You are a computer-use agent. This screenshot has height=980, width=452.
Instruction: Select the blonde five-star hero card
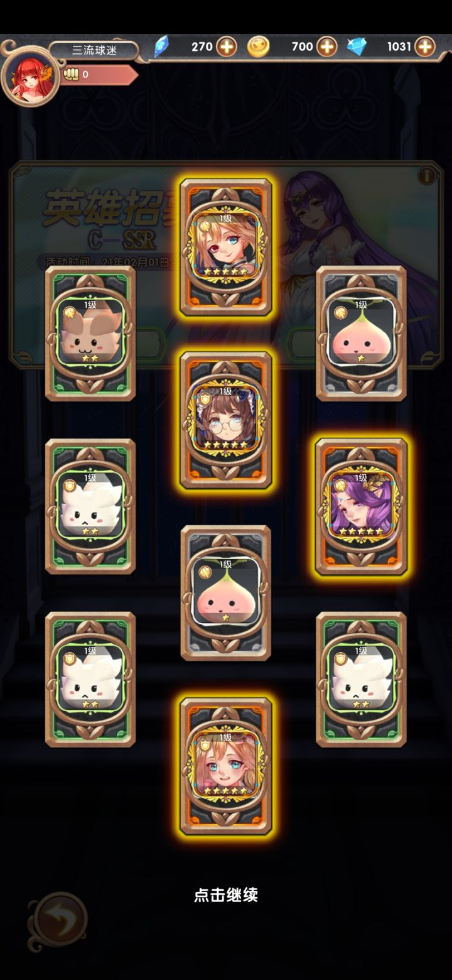click(226, 247)
